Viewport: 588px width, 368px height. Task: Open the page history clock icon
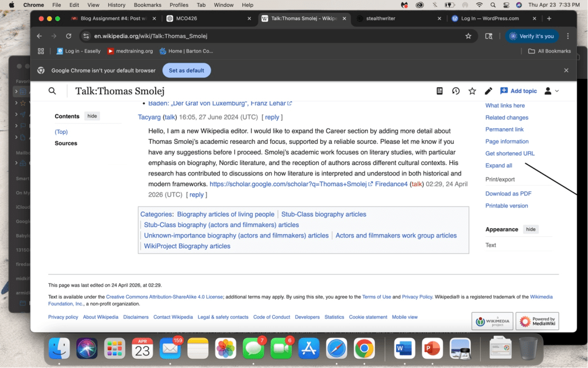456,91
